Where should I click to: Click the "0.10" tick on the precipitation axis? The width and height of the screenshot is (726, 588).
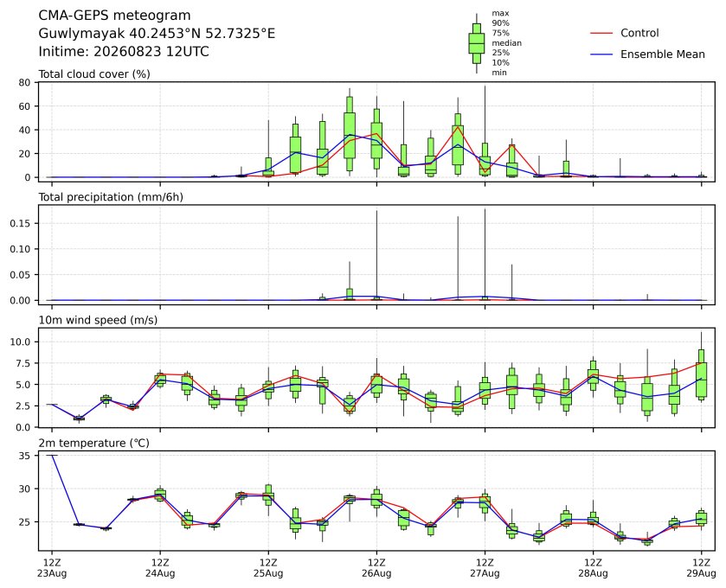click(x=21, y=249)
